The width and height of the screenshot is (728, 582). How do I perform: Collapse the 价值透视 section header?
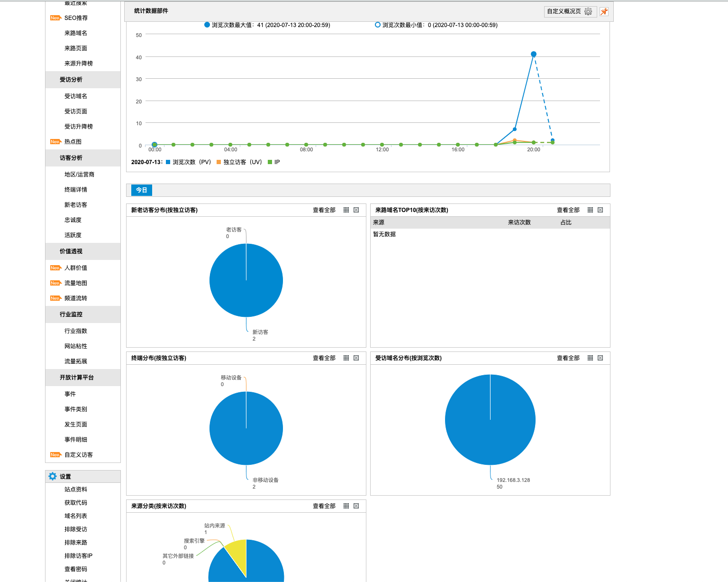click(83, 251)
